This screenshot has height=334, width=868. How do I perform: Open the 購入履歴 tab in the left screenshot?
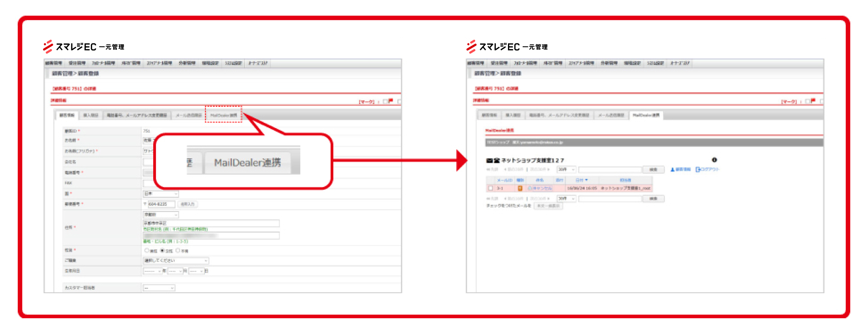[x=91, y=115]
